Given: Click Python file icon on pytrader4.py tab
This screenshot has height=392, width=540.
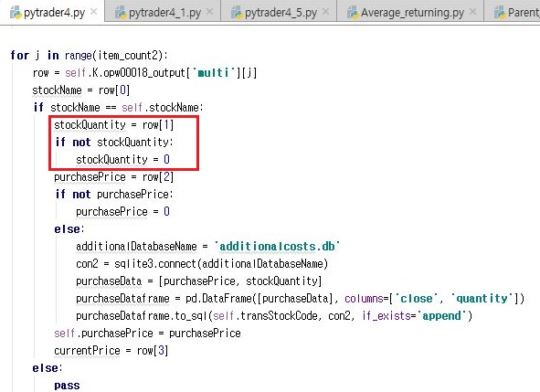Looking at the screenshot, I should (x=16, y=13).
